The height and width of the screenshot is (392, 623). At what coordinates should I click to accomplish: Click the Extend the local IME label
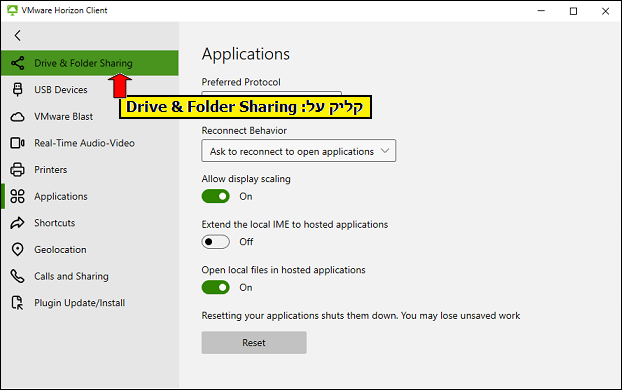point(295,224)
